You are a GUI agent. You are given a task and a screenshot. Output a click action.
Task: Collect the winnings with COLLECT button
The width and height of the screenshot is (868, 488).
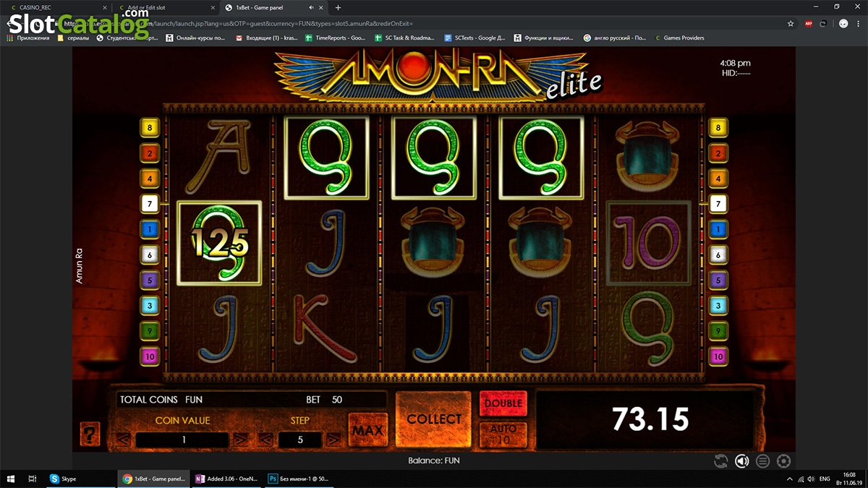434,419
